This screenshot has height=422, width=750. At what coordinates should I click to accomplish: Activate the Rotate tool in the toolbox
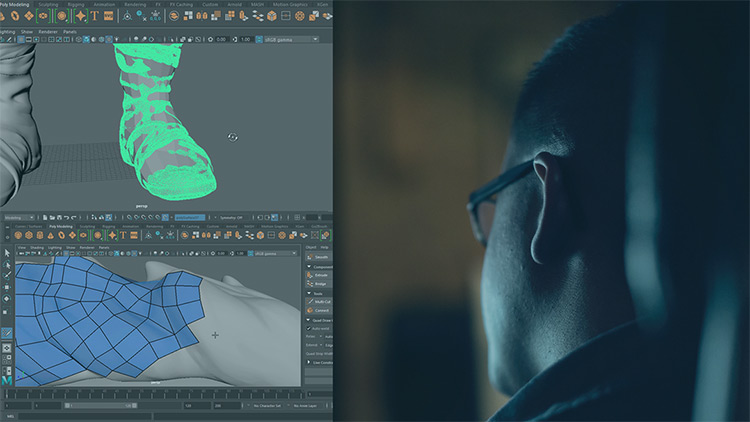7,299
